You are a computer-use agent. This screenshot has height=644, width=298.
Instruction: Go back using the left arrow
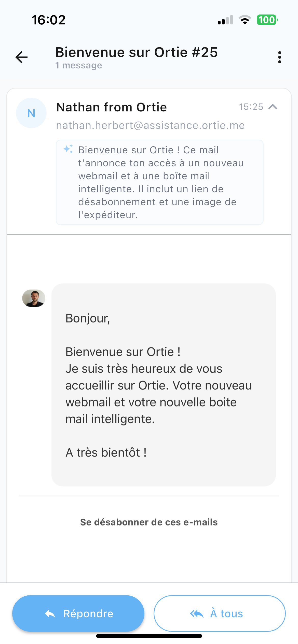[x=22, y=57]
